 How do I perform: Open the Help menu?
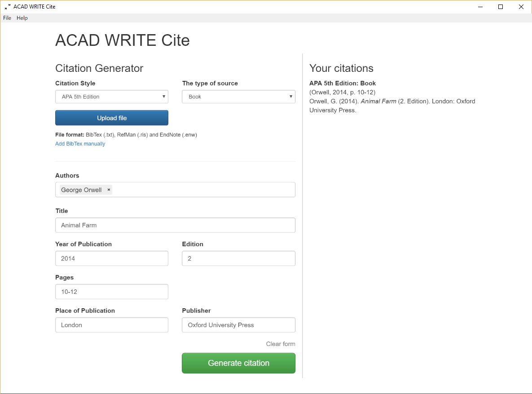pyautogui.click(x=22, y=18)
